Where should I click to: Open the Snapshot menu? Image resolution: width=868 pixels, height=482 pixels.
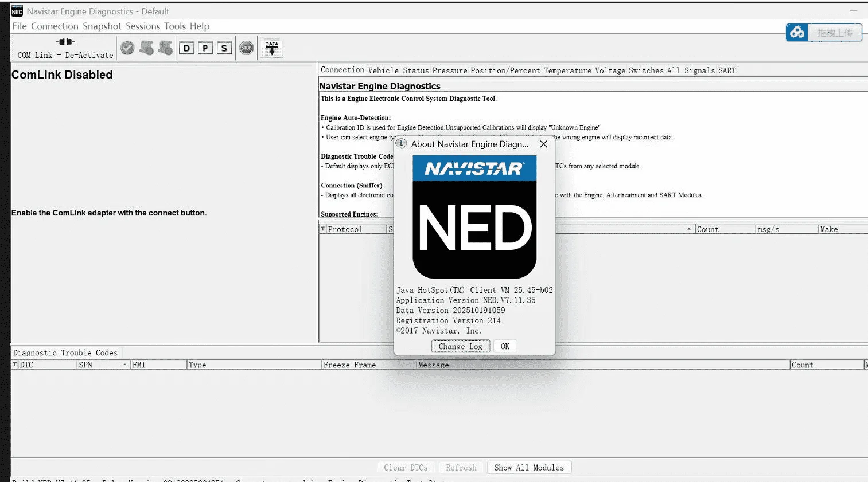pos(102,26)
